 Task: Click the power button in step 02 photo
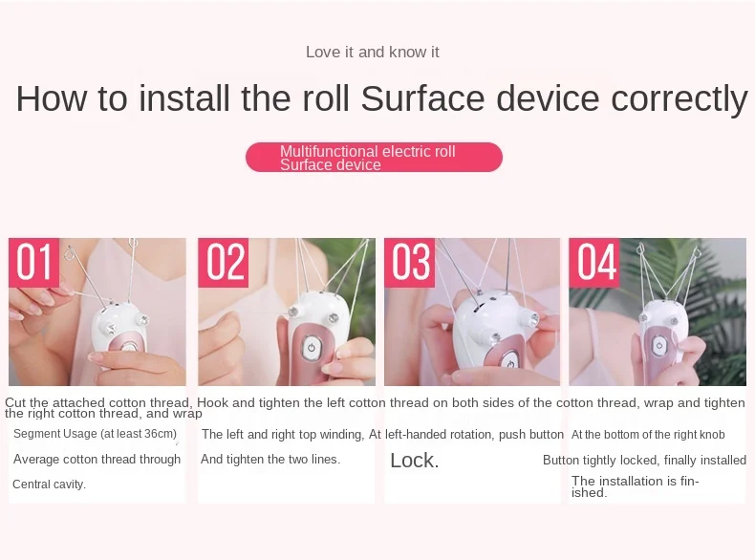311,349
